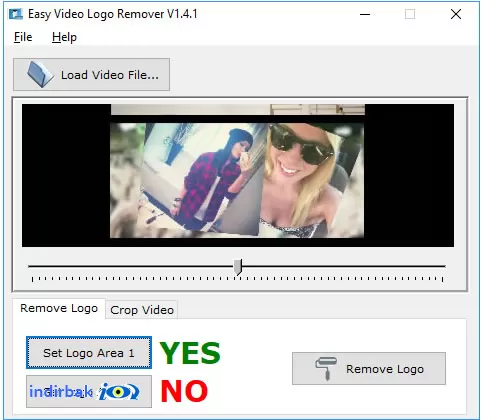
Task: Open the Help menu
Action: pyautogui.click(x=64, y=37)
